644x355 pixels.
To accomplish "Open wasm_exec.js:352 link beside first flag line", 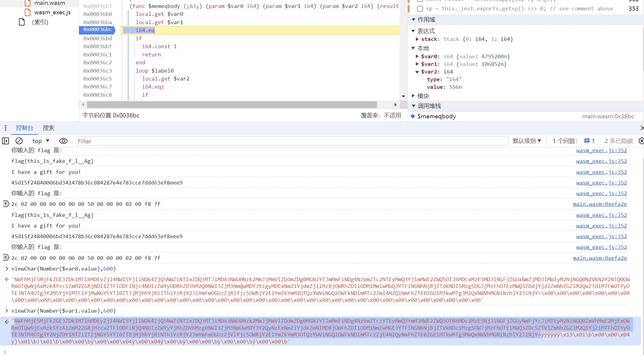I will point(601,161).
